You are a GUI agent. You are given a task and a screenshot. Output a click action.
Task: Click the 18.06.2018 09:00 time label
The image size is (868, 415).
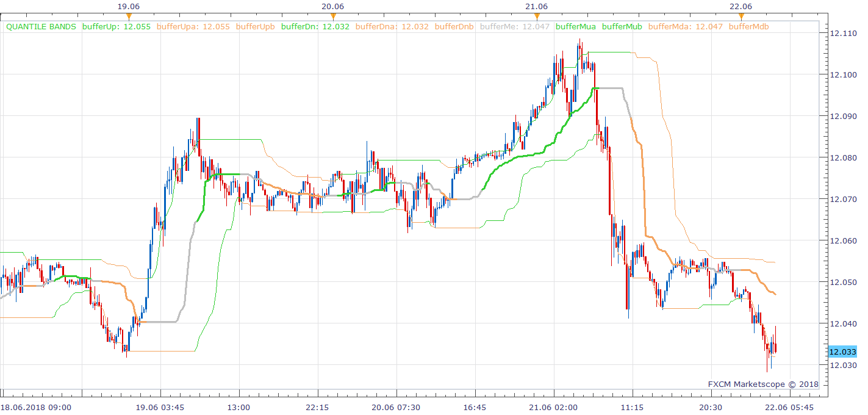[x=36, y=407]
